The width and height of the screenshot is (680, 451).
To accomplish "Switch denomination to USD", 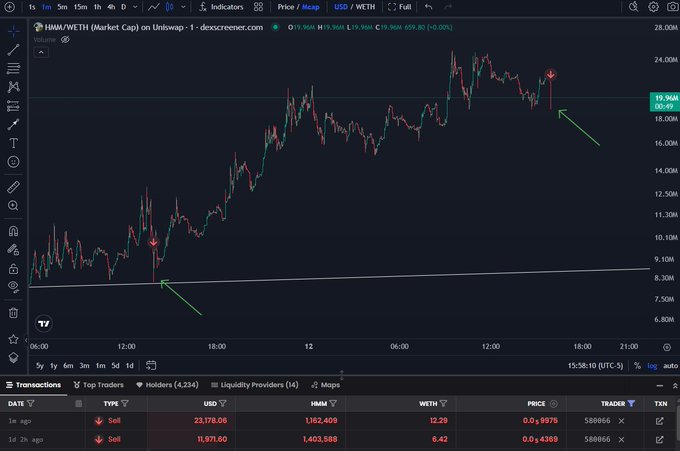I will pos(341,7).
